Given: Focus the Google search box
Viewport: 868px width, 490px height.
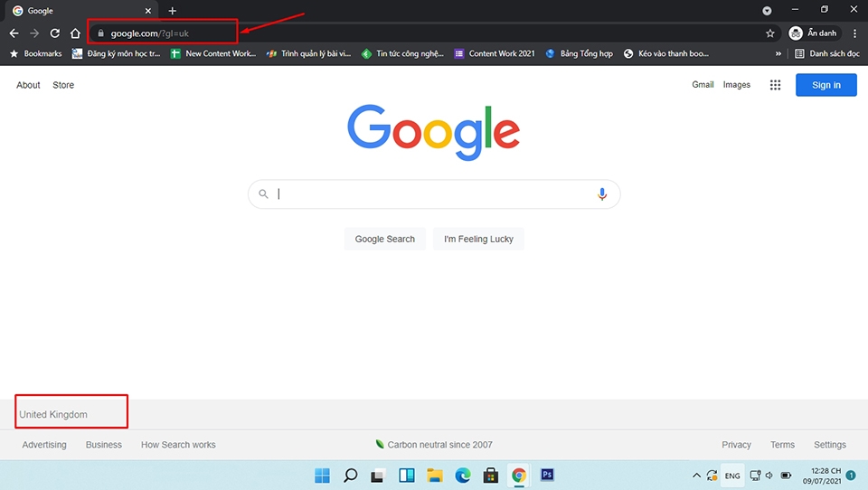Looking at the screenshot, I should tap(434, 193).
